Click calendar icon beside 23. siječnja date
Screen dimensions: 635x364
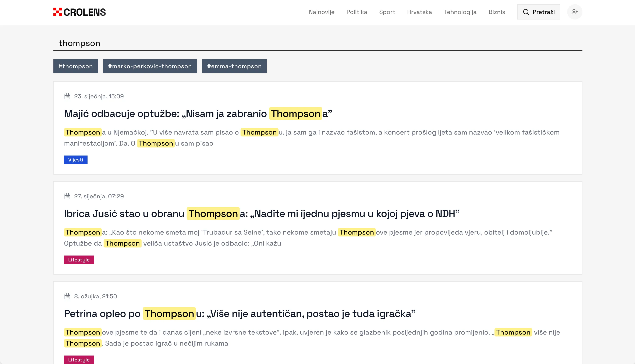(67, 96)
